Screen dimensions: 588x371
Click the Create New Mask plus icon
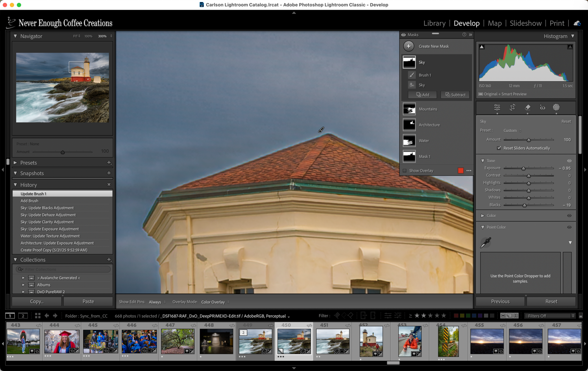(x=409, y=46)
